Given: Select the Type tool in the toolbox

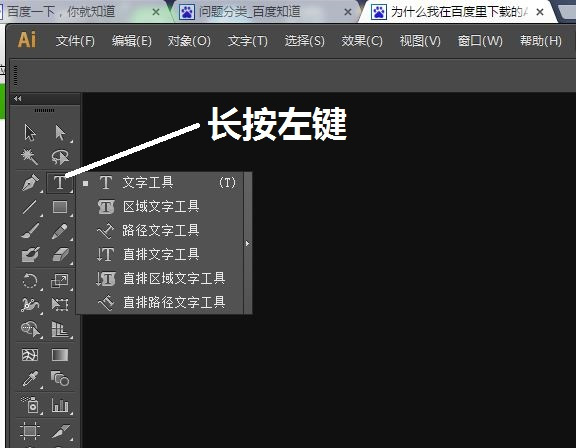Looking at the screenshot, I should (x=60, y=183).
